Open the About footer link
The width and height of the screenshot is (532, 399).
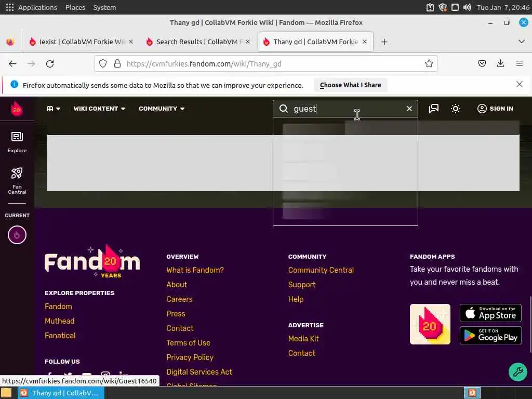[x=177, y=285]
